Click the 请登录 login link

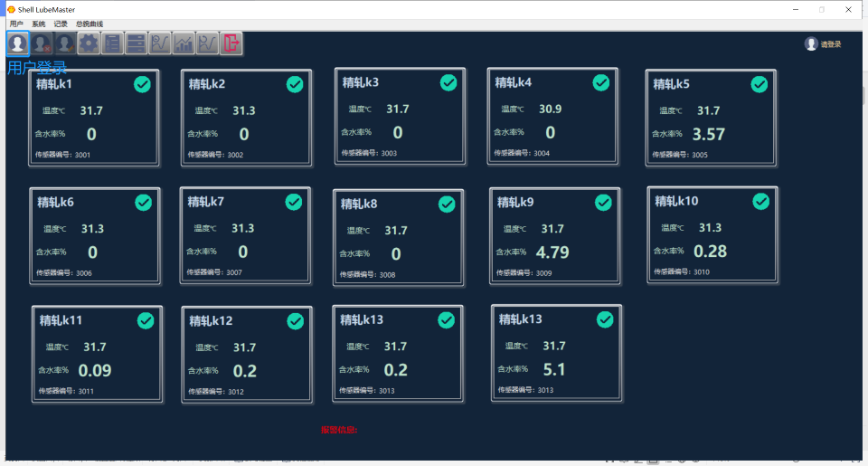click(830, 44)
